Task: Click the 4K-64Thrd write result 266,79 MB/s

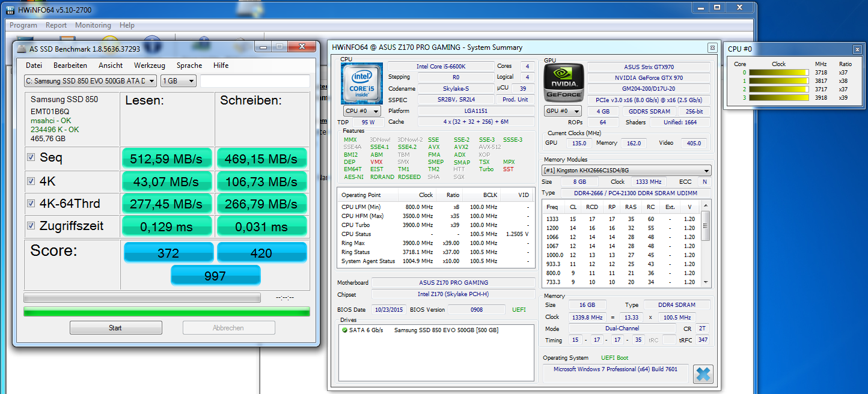Action: (261, 204)
